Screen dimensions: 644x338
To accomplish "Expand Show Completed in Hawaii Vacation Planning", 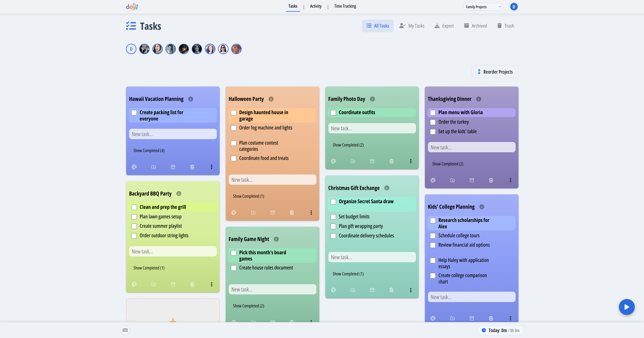I will pyautogui.click(x=149, y=150).
